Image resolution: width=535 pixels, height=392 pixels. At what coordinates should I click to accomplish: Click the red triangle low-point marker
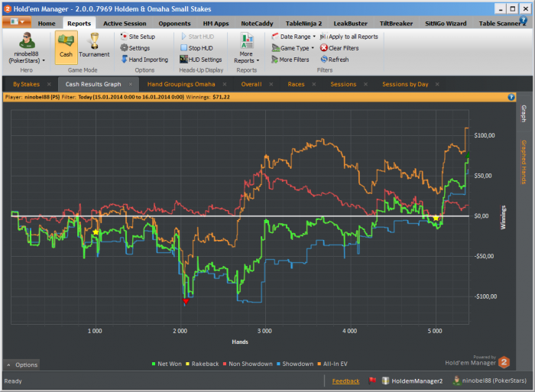coord(186,301)
